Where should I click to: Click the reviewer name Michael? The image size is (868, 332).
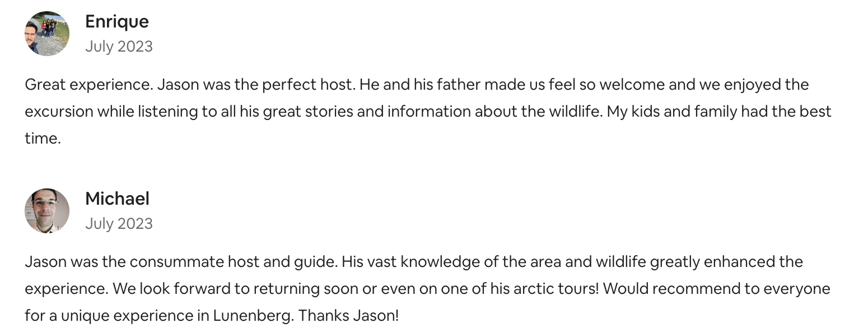click(118, 199)
